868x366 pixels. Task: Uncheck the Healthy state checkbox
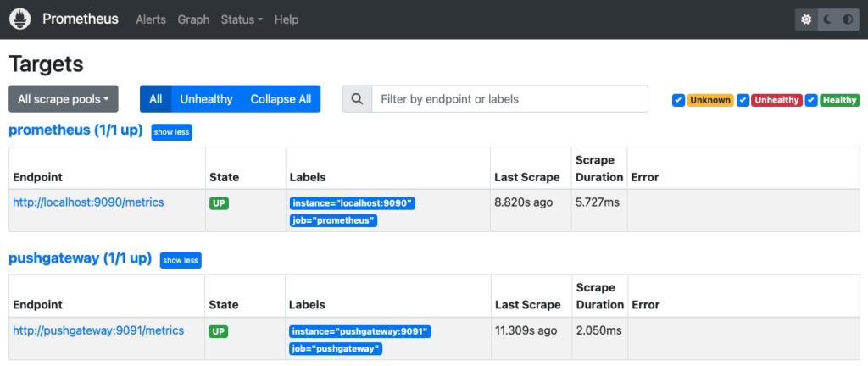point(811,100)
